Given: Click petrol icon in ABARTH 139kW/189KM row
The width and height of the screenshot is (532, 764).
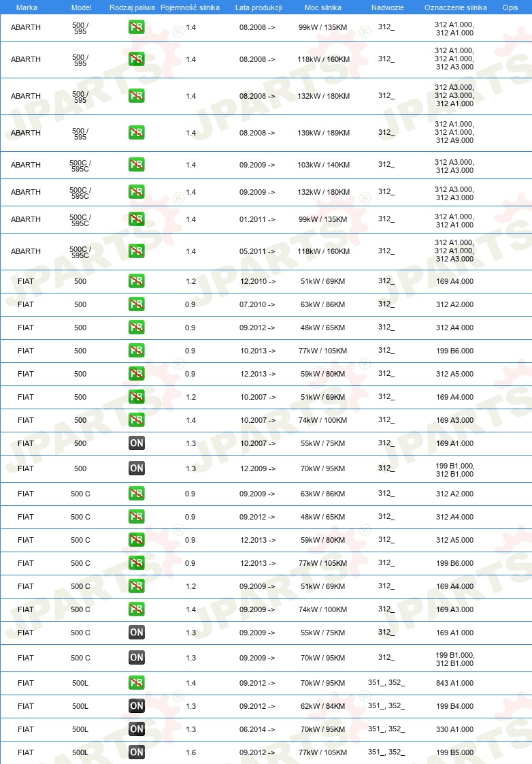Looking at the screenshot, I should click(x=137, y=133).
